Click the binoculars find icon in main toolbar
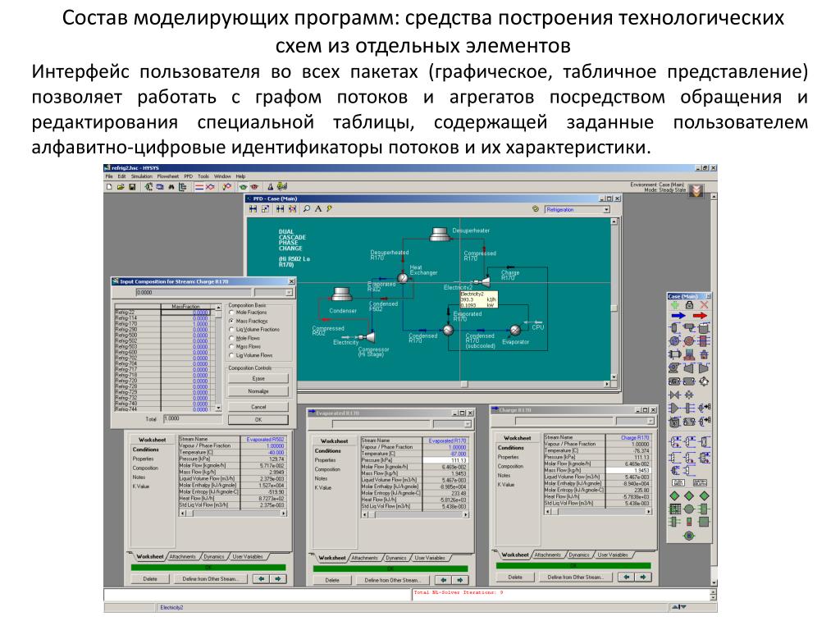This screenshot has height=630, width=840. (171, 187)
